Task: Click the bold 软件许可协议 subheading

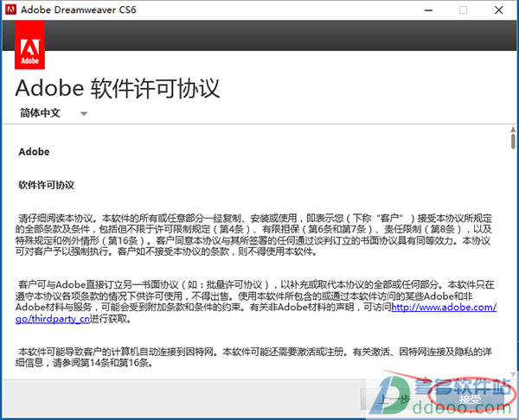Action: (47, 185)
